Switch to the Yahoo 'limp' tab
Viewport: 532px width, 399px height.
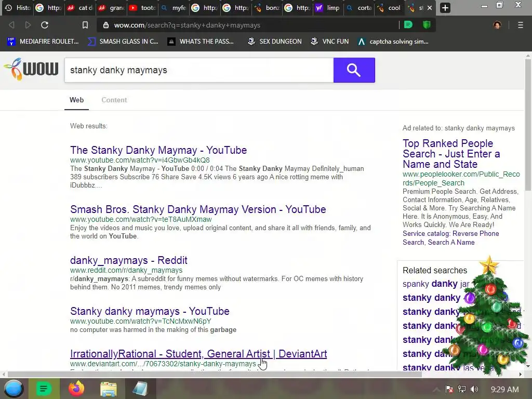click(x=328, y=8)
